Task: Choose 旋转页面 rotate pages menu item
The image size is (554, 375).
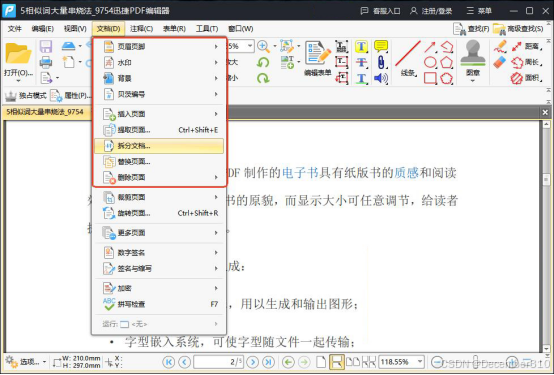Action: tap(159, 213)
